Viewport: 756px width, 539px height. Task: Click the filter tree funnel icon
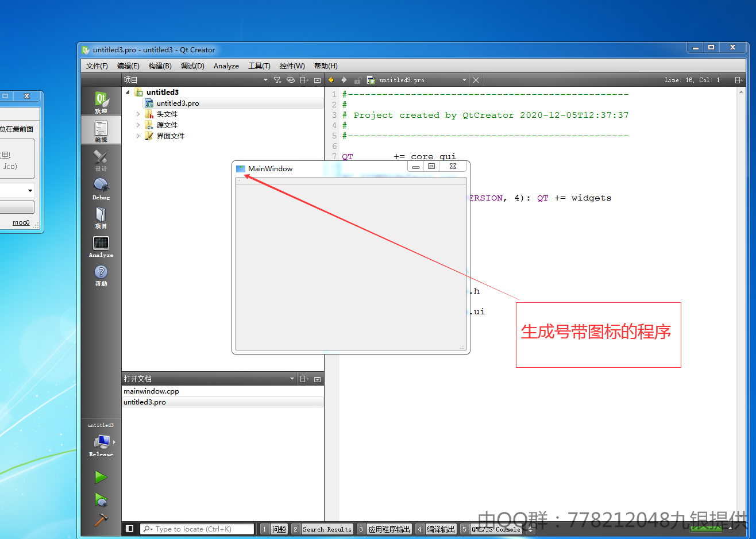pos(277,80)
